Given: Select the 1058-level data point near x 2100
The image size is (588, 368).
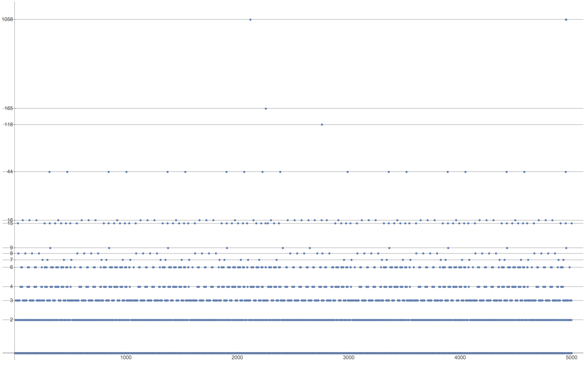Looking at the screenshot, I should pyautogui.click(x=250, y=20).
